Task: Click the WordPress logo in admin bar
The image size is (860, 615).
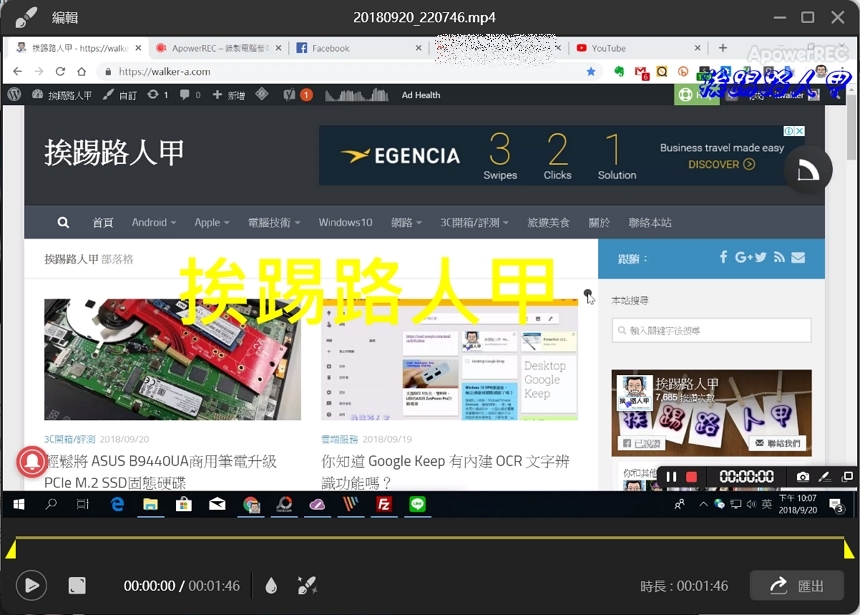Action: (x=14, y=95)
